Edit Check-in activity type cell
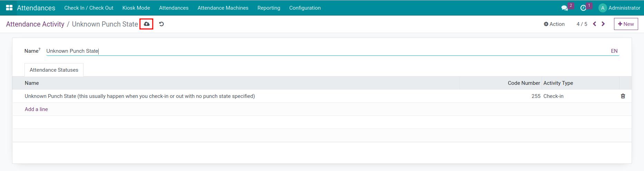644x171 pixels. [580, 96]
